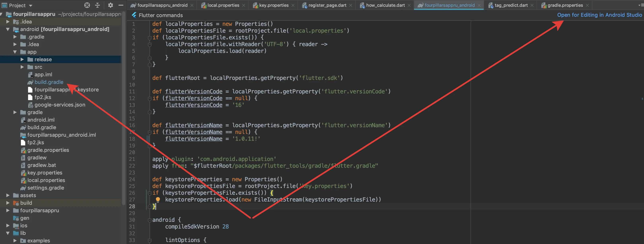Open the Project view dropdown
Image resolution: width=644 pixels, height=244 pixels.
click(x=30, y=6)
